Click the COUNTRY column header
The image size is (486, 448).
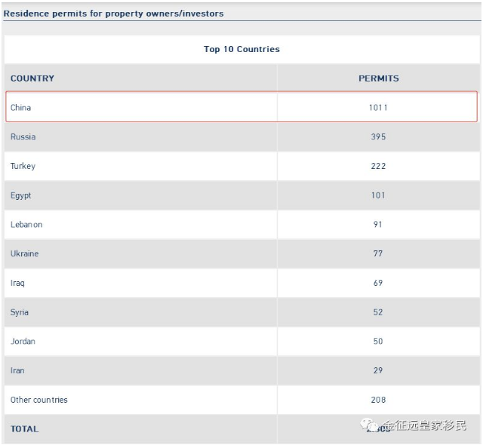coord(32,78)
